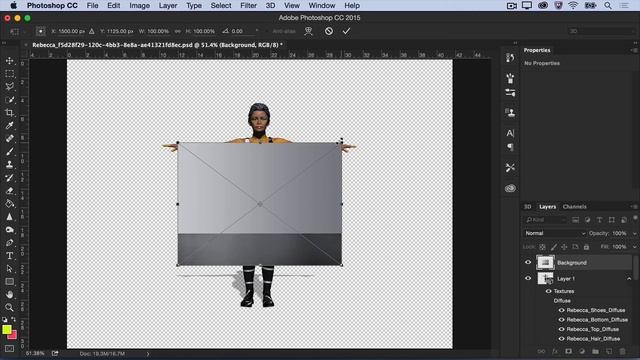
Task: Open status bar info arrow
Action: tap(148, 354)
